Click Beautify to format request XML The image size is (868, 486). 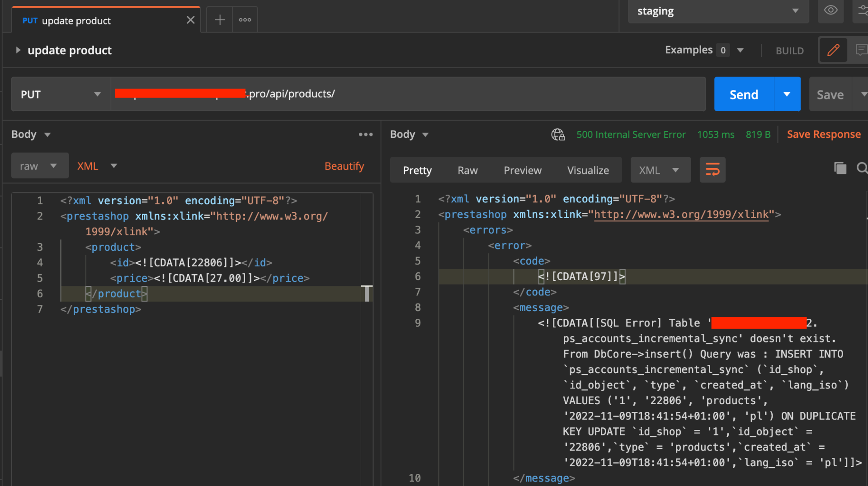click(344, 166)
